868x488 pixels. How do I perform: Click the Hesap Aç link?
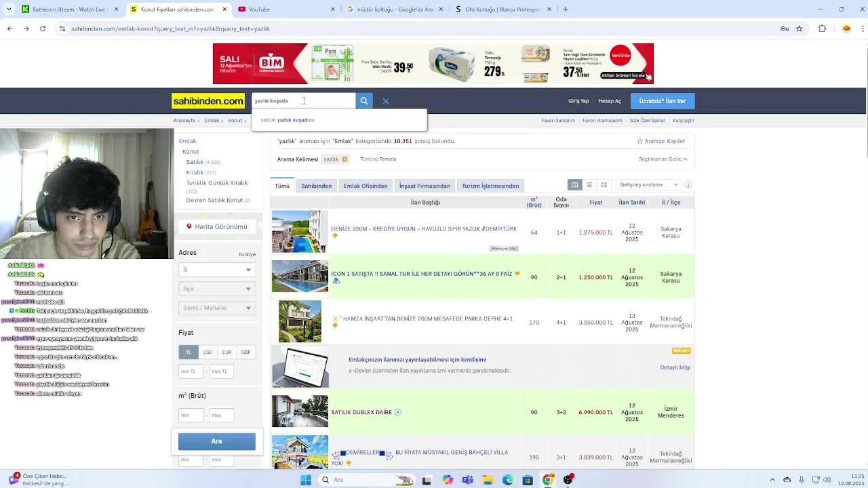point(610,101)
